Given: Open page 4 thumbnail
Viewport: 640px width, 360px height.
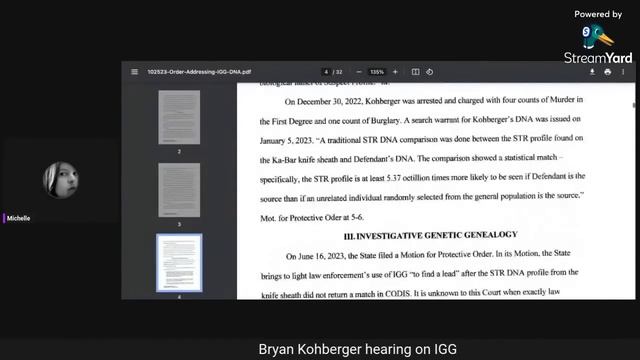Looking at the screenshot, I should tap(179, 262).
